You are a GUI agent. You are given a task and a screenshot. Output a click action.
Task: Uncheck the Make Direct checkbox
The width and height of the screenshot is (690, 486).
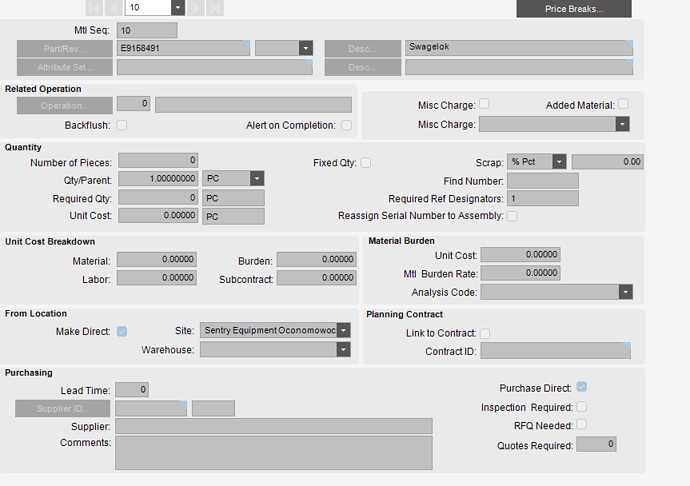pos(122,331)
